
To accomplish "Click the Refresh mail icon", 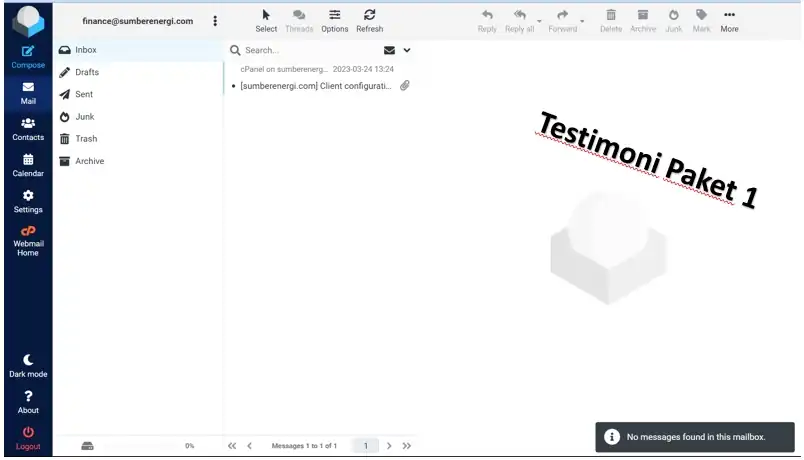I will pos(370,15).
